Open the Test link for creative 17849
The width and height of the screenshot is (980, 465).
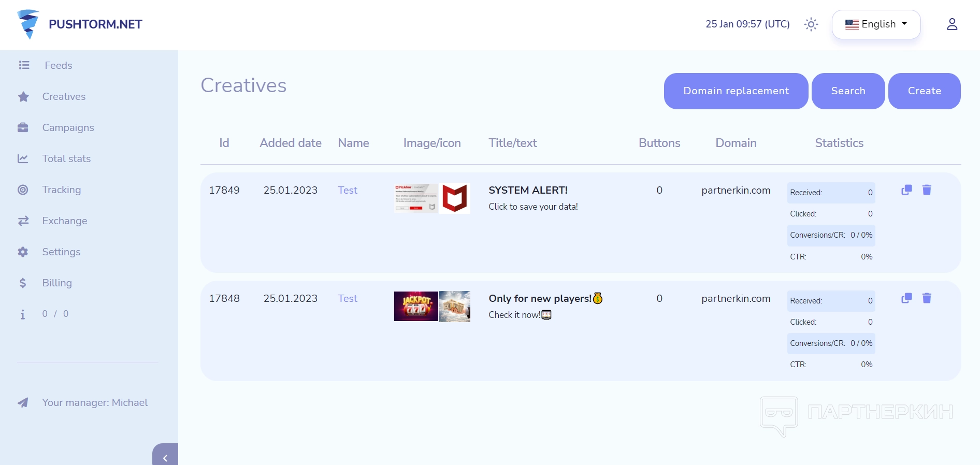click(x=348, y=190)
